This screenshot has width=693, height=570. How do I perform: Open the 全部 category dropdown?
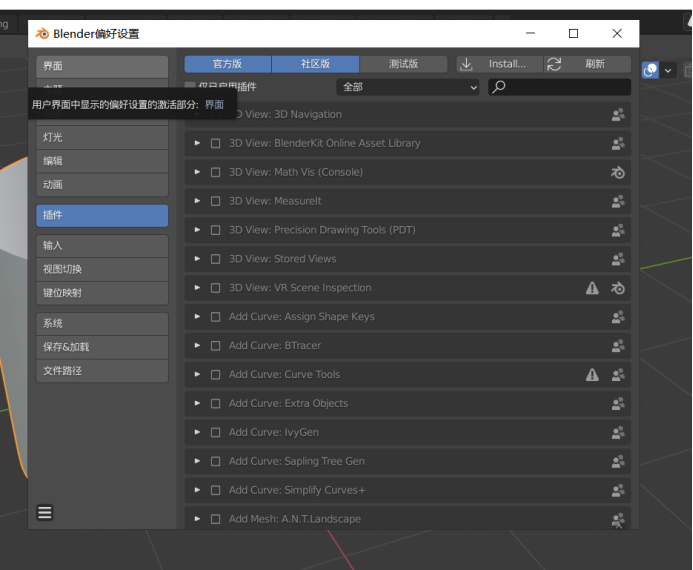407,87
